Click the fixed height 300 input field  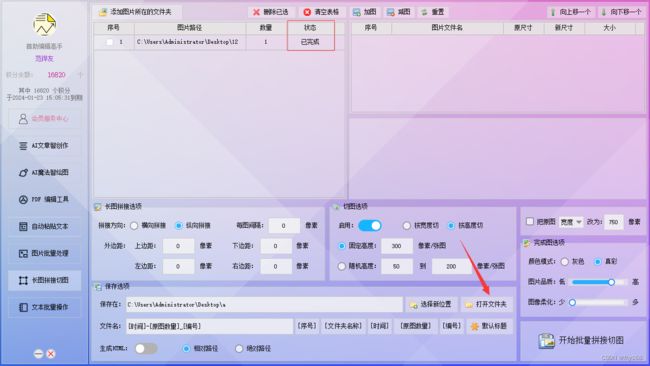pyautogui.click(x=397, y=246)
